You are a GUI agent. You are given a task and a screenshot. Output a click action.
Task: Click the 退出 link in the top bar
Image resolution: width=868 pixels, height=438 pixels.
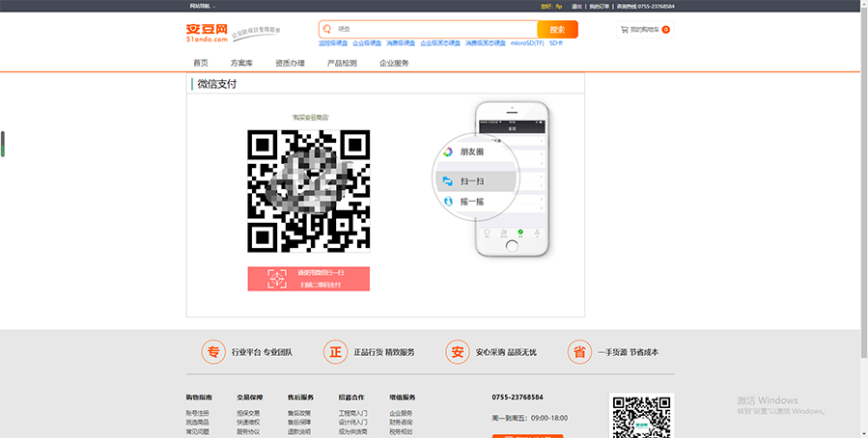(x=576, y=6)
